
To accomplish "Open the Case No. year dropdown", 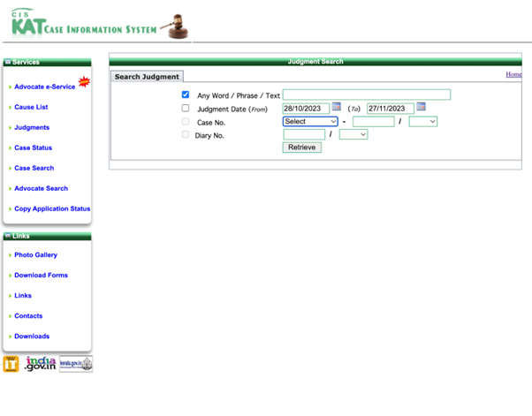I will [422, 122].
